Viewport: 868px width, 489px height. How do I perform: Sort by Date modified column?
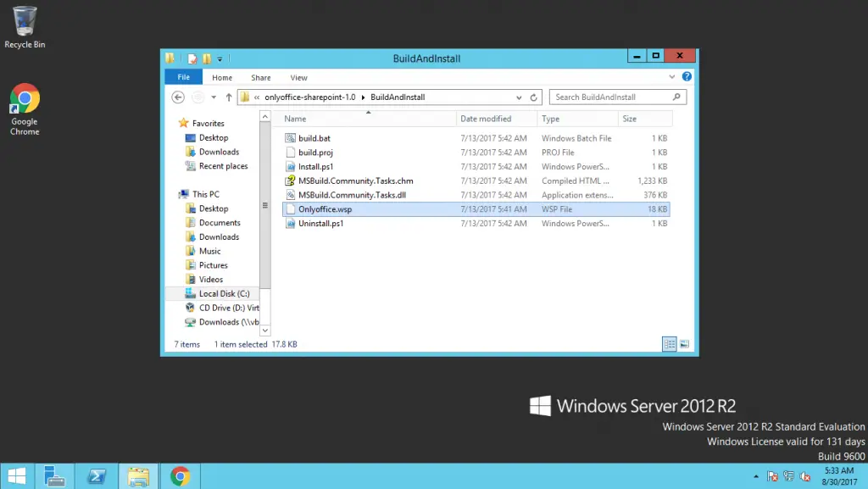tap(497, 119)
